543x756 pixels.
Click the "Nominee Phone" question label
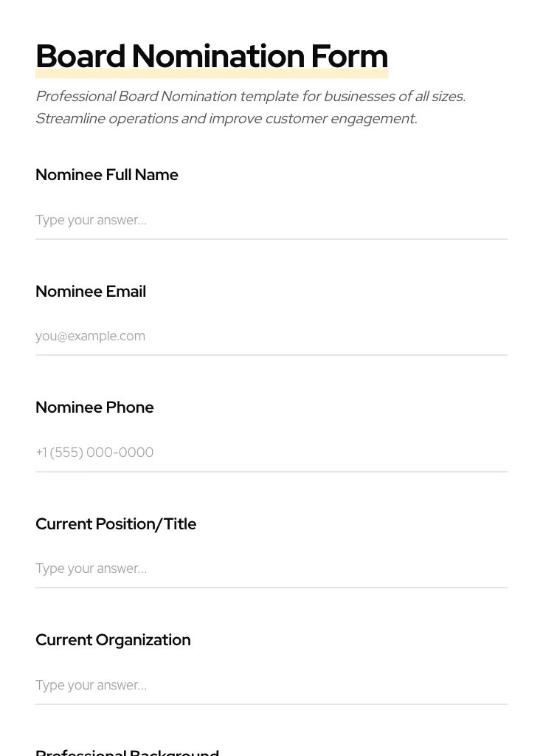(94, 408)
